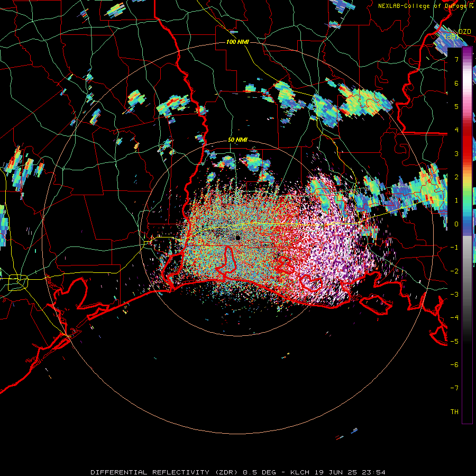Click the 6 value on the color scale
The height and width of the screenshot is (476, 476).
coord(456,83)
